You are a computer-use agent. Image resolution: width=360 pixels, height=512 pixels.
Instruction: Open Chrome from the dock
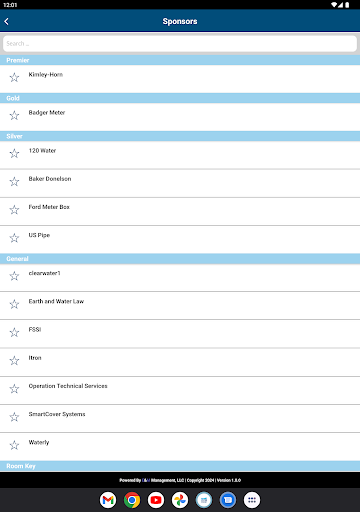(x=132, y=500)
